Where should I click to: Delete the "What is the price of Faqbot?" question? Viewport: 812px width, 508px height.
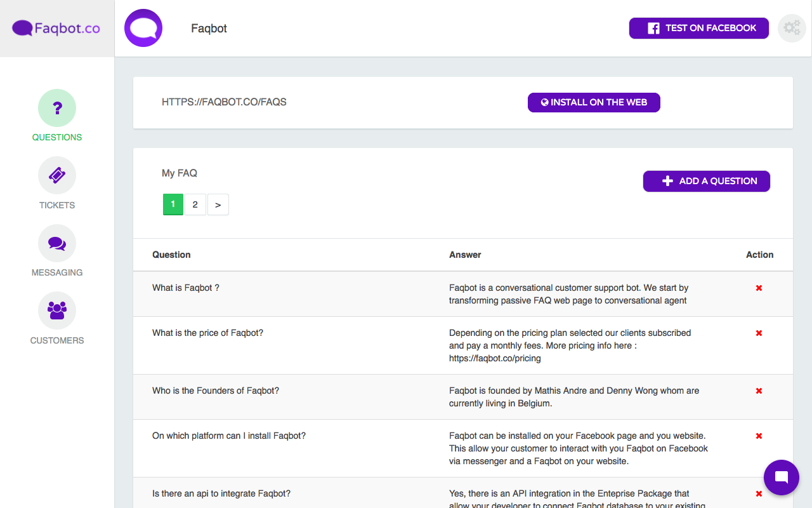(759, 333)
